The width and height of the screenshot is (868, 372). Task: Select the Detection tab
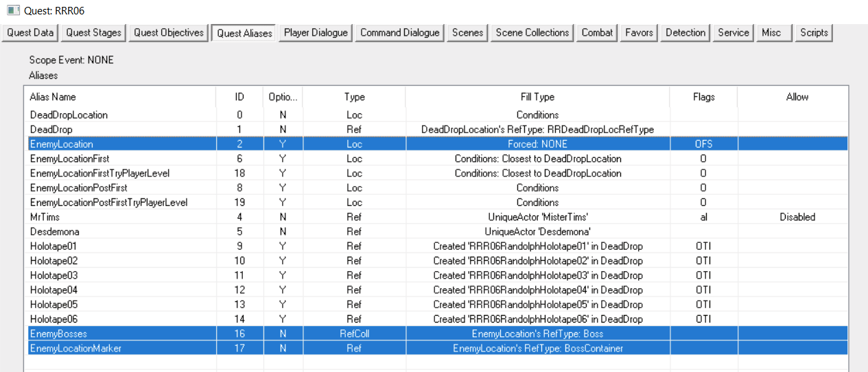[x=685, y=32]
